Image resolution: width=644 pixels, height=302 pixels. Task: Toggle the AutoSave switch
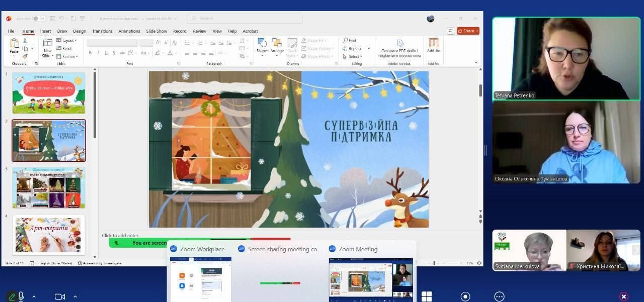coord(39,19)
